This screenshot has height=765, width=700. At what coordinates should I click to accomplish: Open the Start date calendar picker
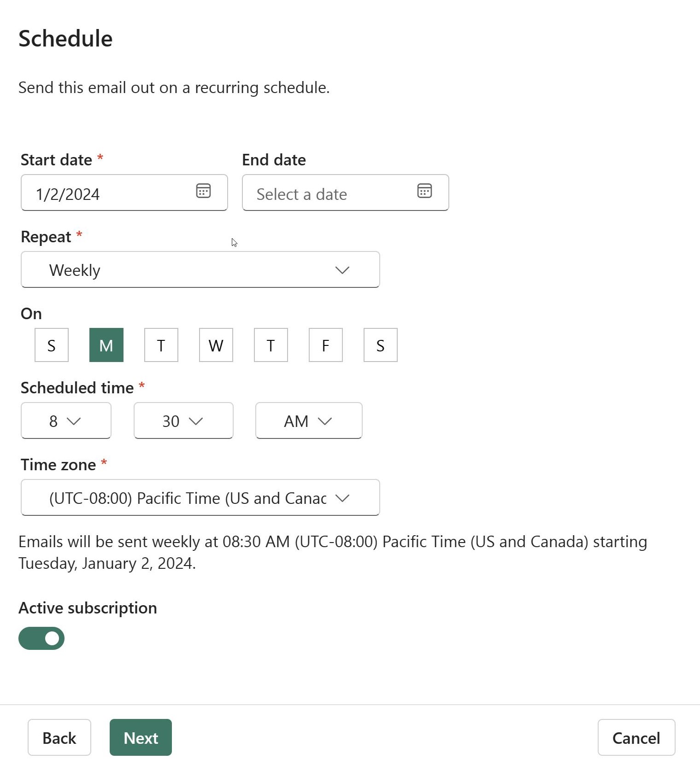pos(203,192)
